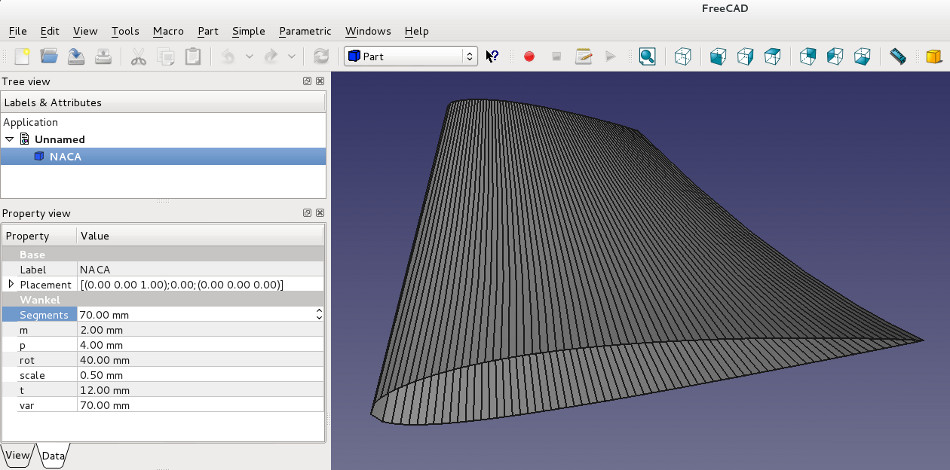This screenshot has width=950, height=470.
Task: Click the Undo arrow icon
Action: [x=228, y=56]
